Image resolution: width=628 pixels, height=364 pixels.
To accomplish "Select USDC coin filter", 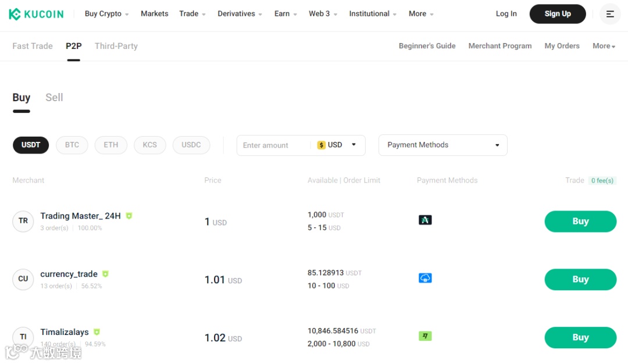I will (x=191, y=145).
